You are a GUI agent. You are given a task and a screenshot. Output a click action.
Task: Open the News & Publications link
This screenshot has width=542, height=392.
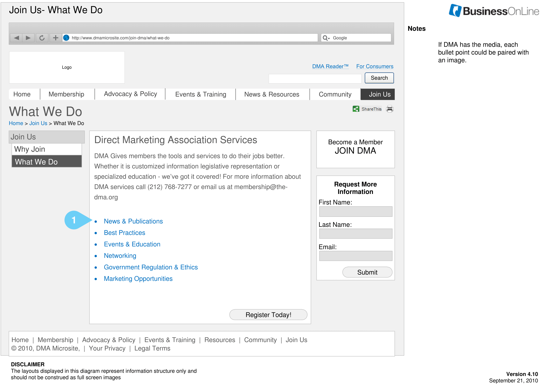click(133, 221)
